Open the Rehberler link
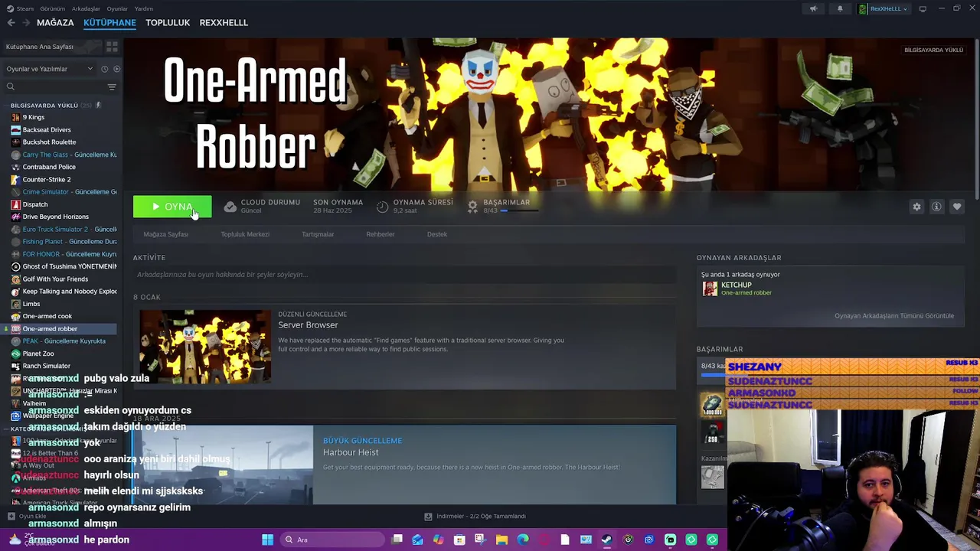Viewport: 980px width, 551px height. pos(381,234)
